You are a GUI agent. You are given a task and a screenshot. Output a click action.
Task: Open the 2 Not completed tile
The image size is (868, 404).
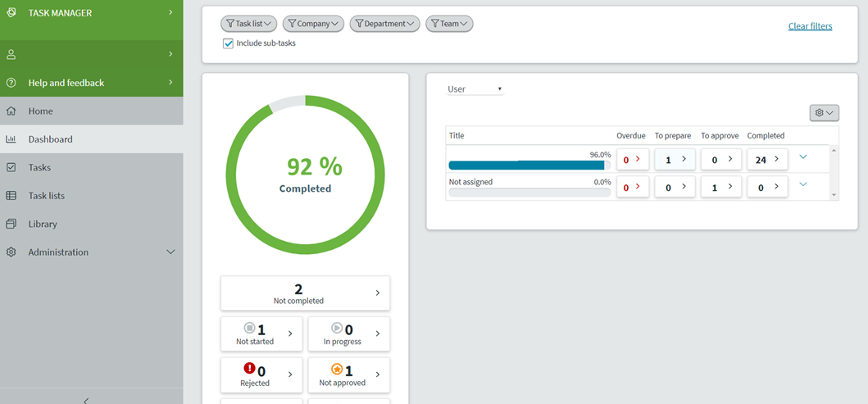305,293
